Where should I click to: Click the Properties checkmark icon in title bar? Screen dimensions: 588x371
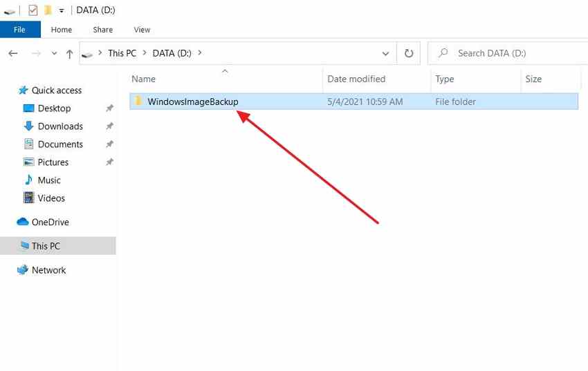(x=33, y=10)
